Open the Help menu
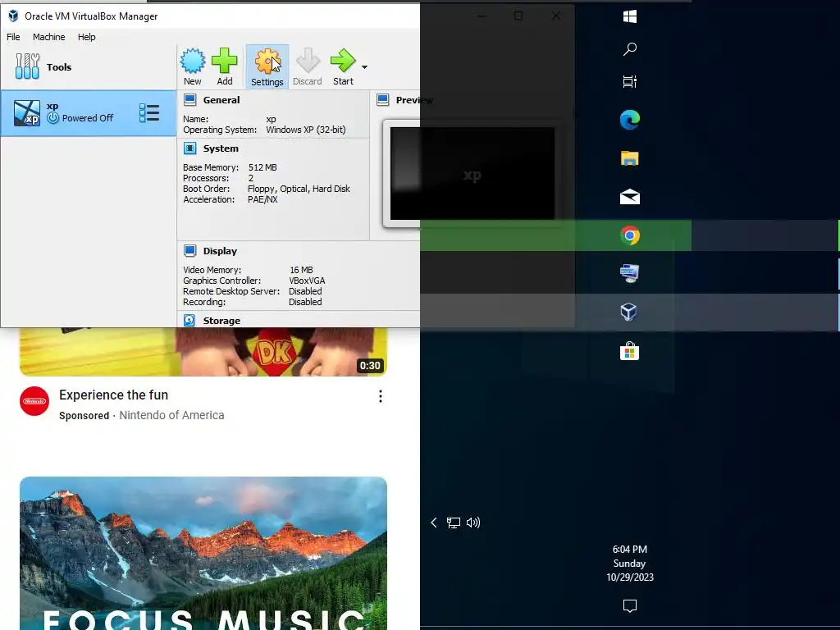The width and height of the screenshot is (840, 630). (x=86, y=37)
